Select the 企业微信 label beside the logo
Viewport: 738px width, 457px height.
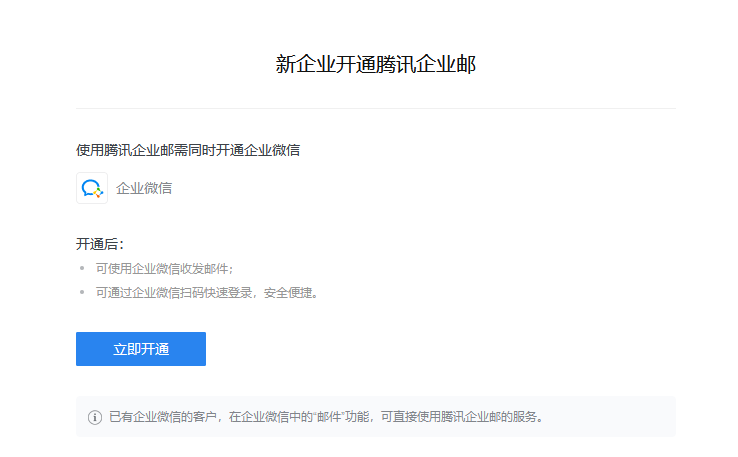[144, 188]
